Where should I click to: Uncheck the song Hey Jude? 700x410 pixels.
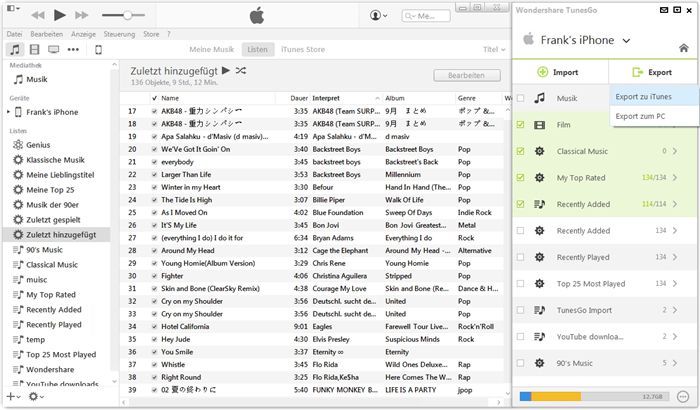tap(154, 339)
